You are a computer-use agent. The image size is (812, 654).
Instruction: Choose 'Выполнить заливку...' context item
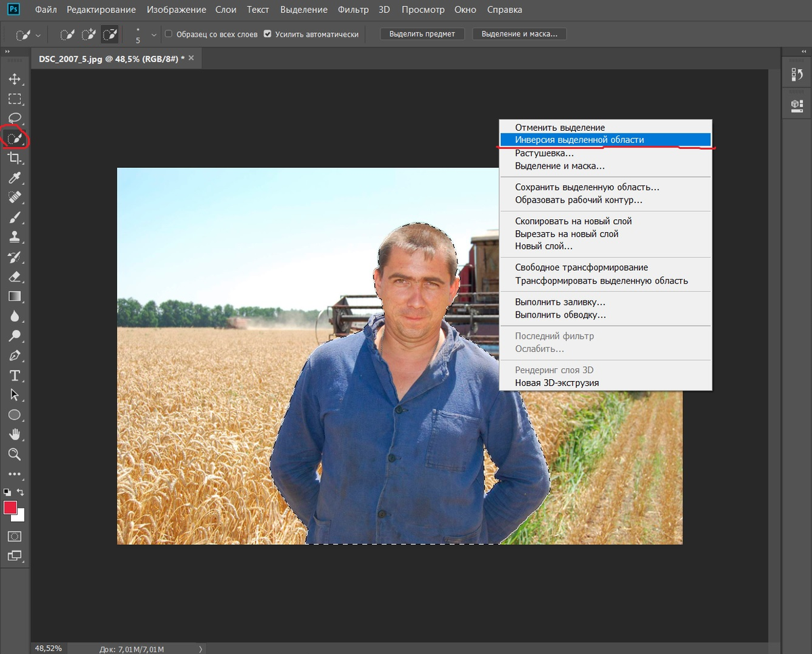(606, 302)
